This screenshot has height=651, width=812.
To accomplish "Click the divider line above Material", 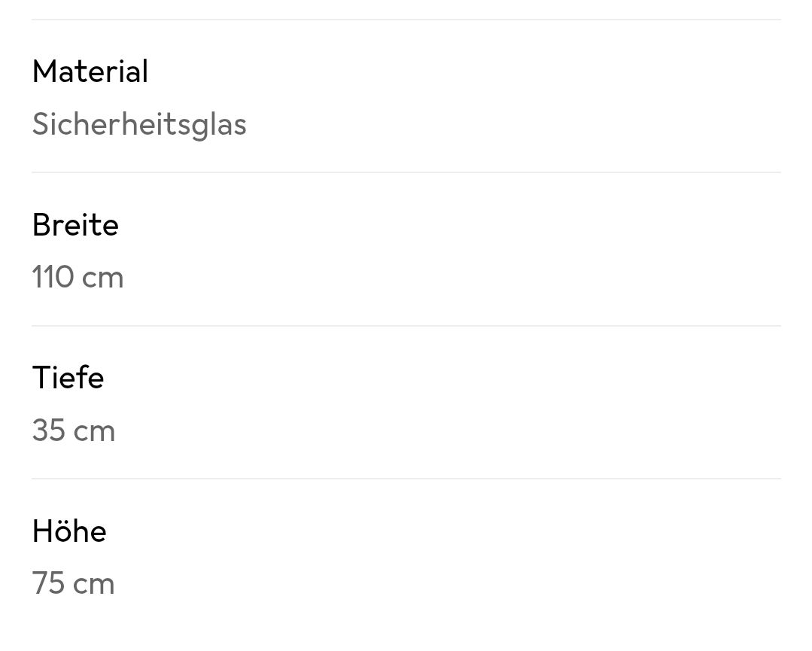I will point(406,20).
